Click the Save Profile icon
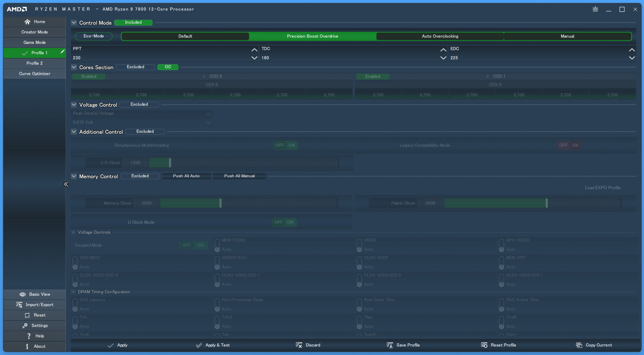 tap(390, 345)
